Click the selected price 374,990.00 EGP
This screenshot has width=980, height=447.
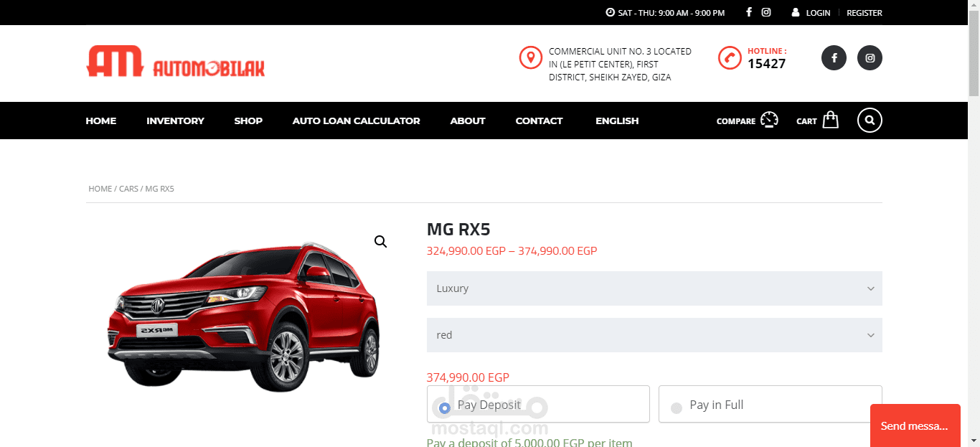468,377
